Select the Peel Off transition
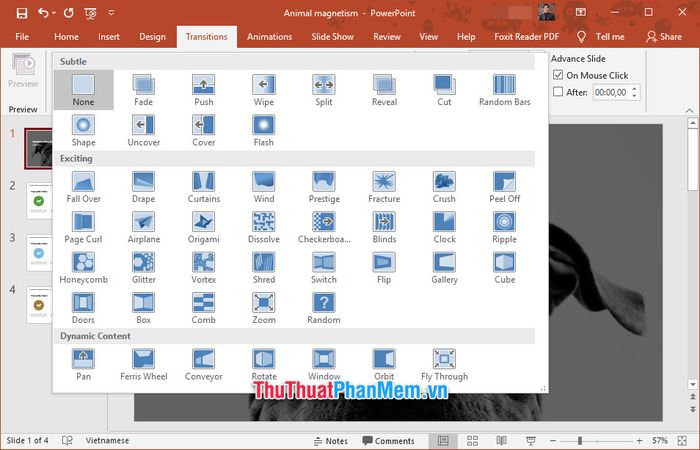 (504, 187)
